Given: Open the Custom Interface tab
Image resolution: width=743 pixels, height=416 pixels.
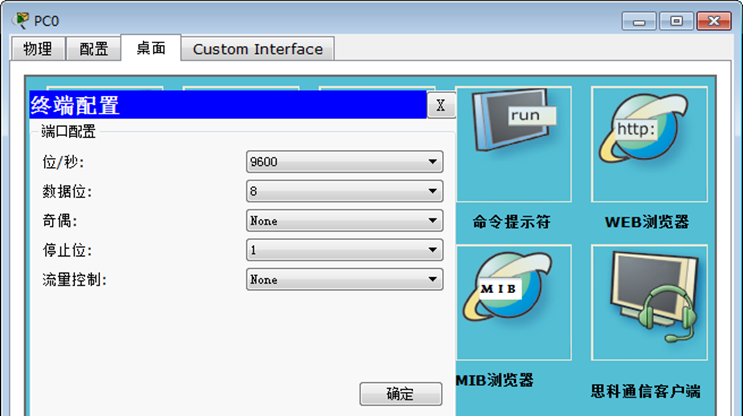Looking at the screenshot, I should pos(258,49).
